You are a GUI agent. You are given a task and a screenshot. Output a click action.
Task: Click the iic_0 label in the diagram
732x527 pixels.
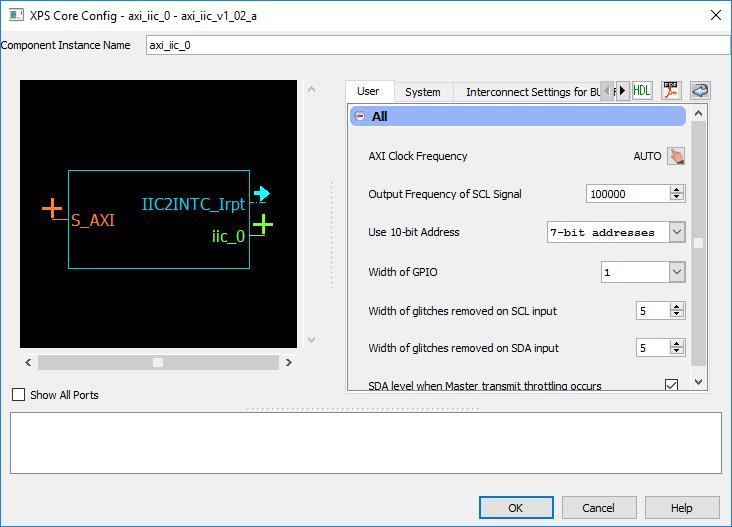pyautogui.click(x=228, y=236)
